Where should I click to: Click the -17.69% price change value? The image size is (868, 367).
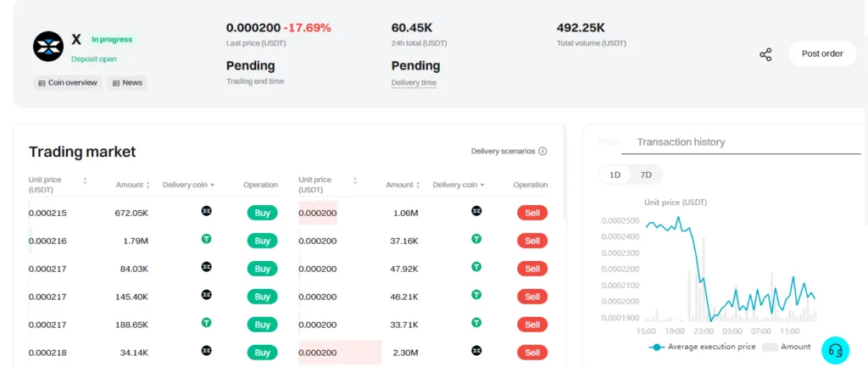pos(307,28)
